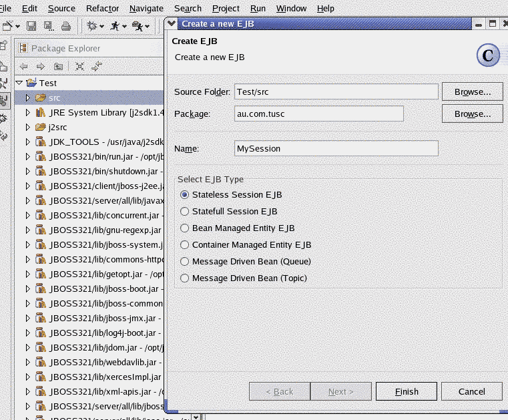Screen dimensions: 508x420
Task: Browse for the Source Folder
Action: (472, 91)
